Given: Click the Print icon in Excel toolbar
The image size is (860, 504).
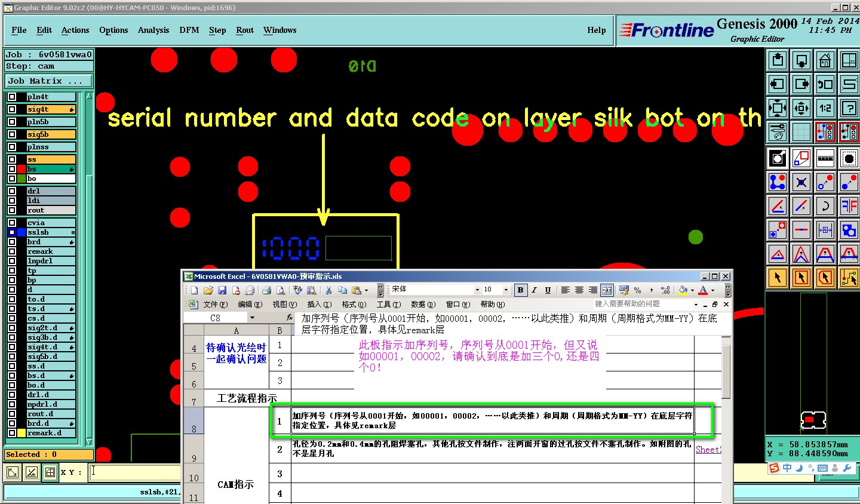Looking at the screenshot, I should 266,290.
